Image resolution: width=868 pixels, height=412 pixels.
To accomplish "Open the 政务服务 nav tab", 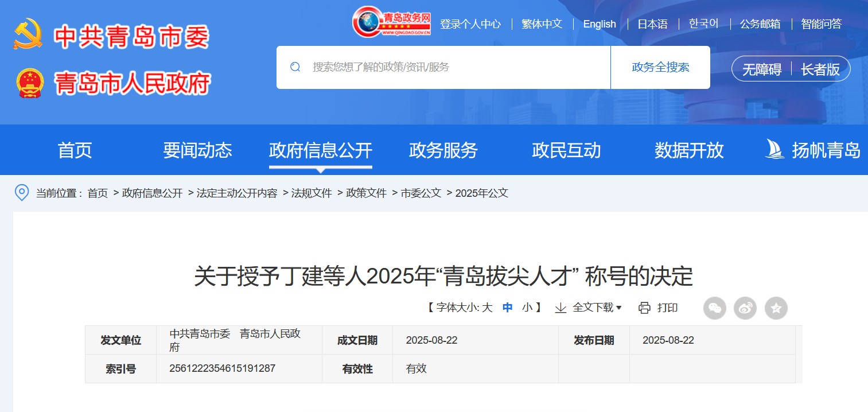I will 443,150.
